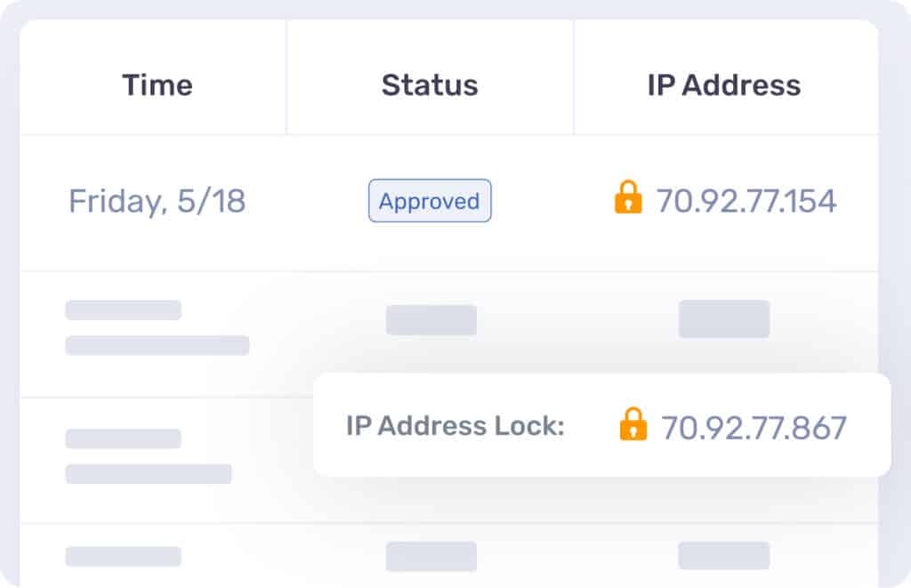Select the Approved status badge
Screen dimensions: 911x588
click(430, 201)
